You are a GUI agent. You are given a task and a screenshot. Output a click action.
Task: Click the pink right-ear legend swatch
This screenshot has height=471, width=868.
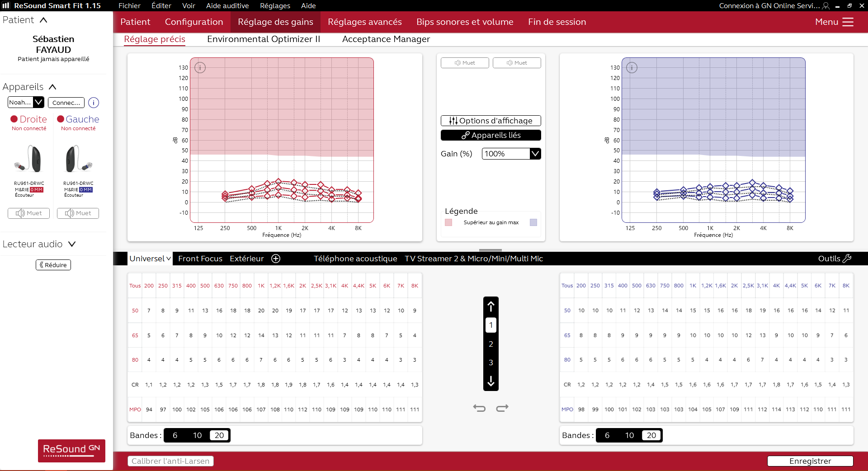pyautogui.click(x=448, y=222)
